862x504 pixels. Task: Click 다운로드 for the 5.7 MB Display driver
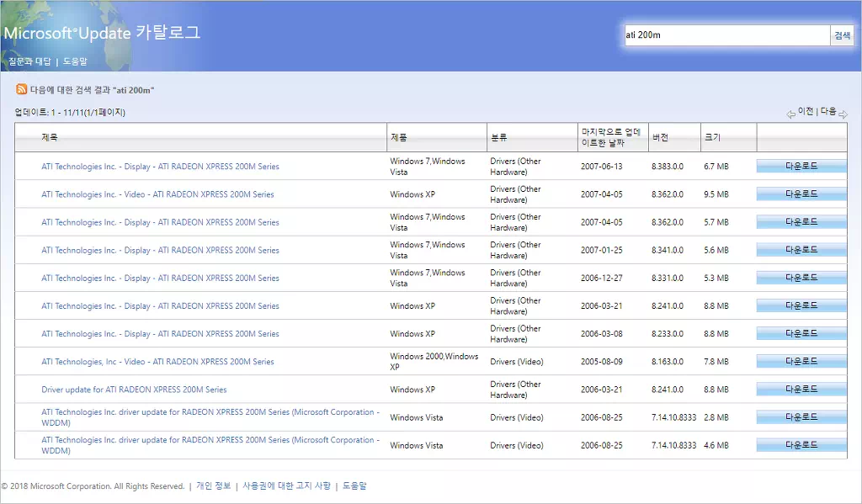click(x=801, y=222)
